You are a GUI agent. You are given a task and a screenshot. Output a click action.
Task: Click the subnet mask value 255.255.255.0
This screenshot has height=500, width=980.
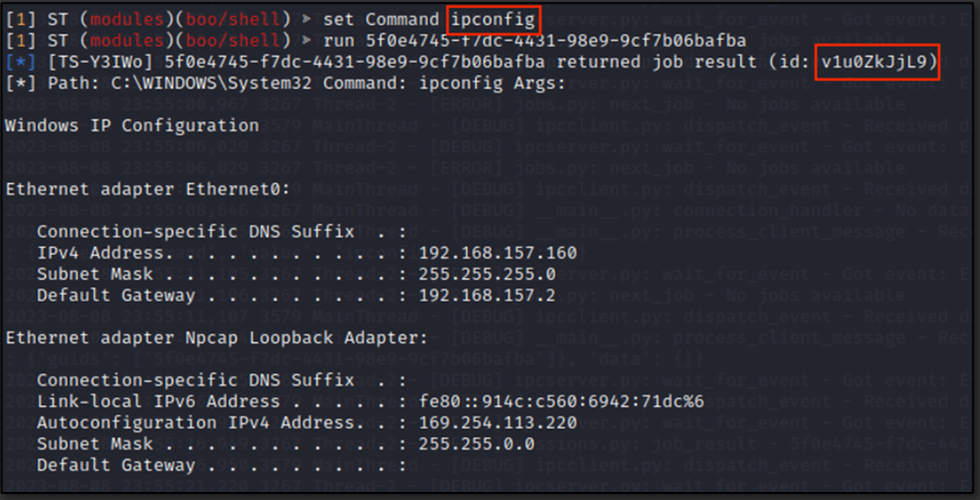pyautogui.click(x=487, y=274)
